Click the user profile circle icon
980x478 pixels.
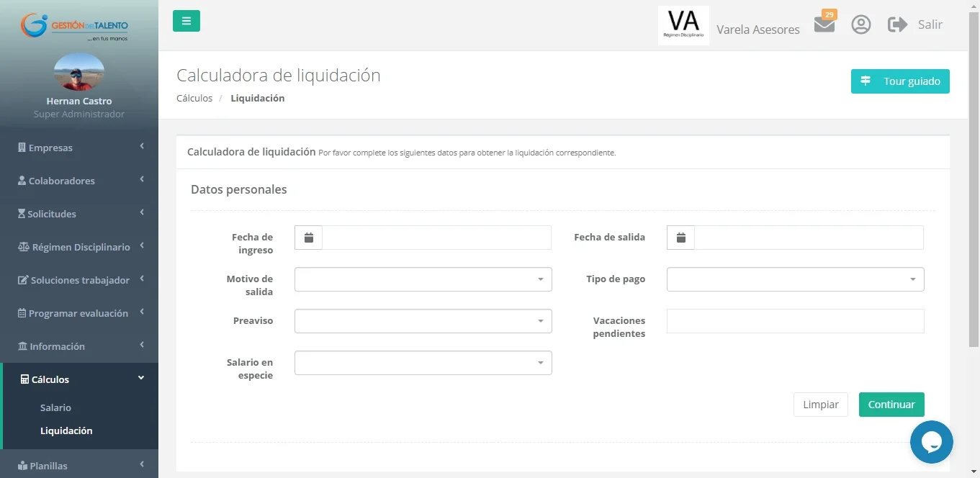click(860, 24)
